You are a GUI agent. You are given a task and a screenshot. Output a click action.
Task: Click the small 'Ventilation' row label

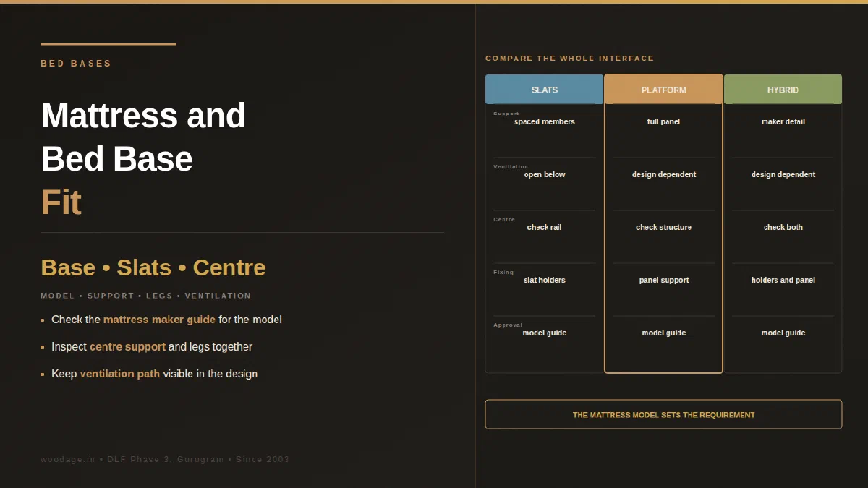tap(511, 166)
